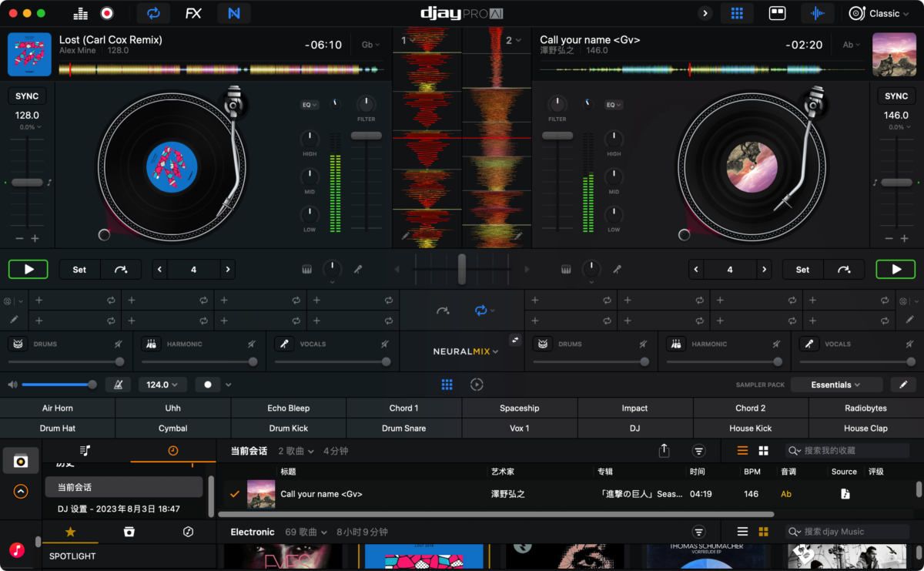Mute DRUMS on the left deck
The width and height of the screenshot is (924, 571).
119,344
